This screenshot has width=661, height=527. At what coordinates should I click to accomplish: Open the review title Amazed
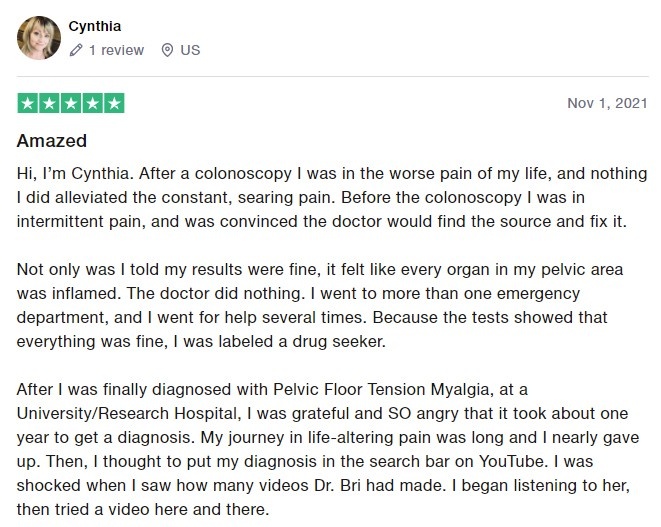(52, 141)
